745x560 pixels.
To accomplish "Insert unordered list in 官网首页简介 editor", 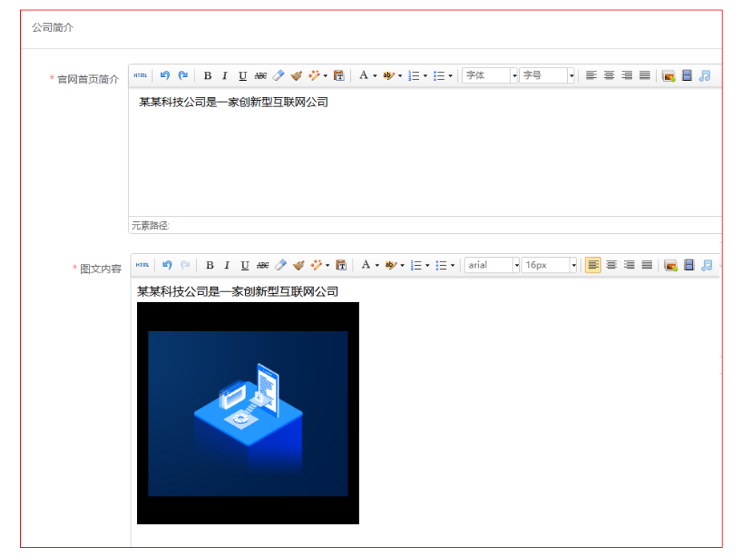I will [439, 75].
